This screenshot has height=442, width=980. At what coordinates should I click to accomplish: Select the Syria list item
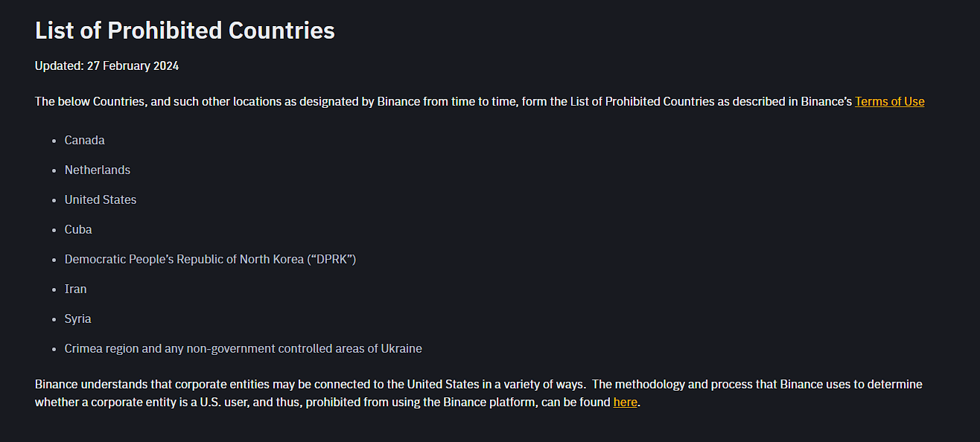[78, 318]
